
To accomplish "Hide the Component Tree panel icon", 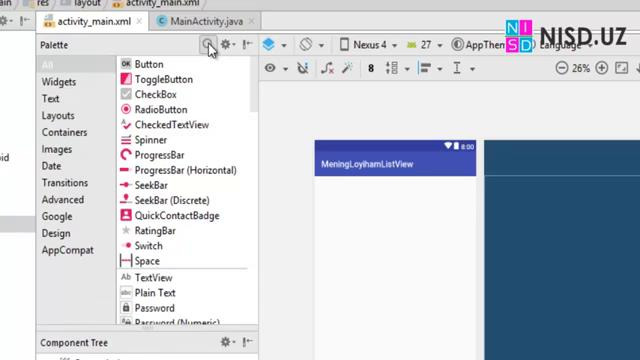I will 247,342.
